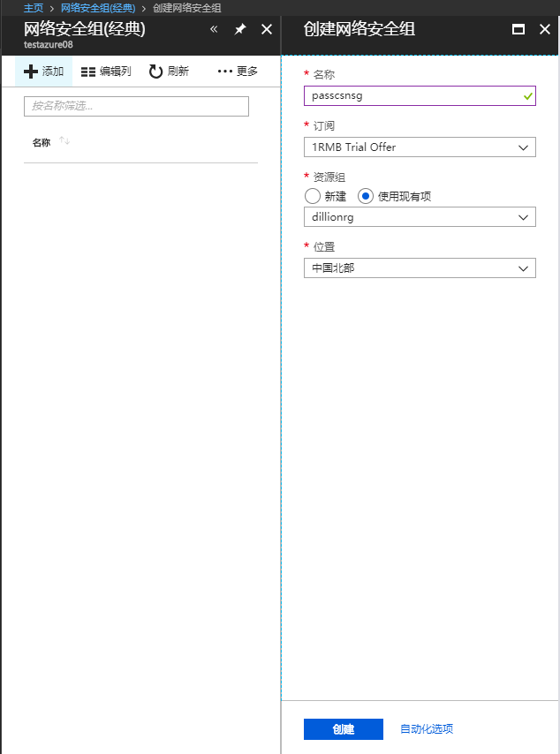Image resolution: width=560 pixels, height=754 pixels.
Task: Collapse the left panel with double chevron
Action: (214, 29)
